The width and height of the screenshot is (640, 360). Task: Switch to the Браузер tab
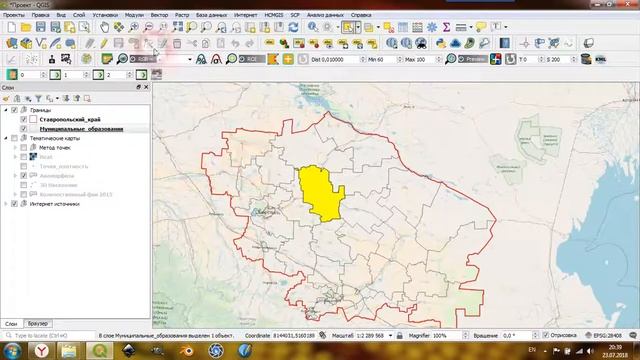pyautogui.click(x=38, y=323)
